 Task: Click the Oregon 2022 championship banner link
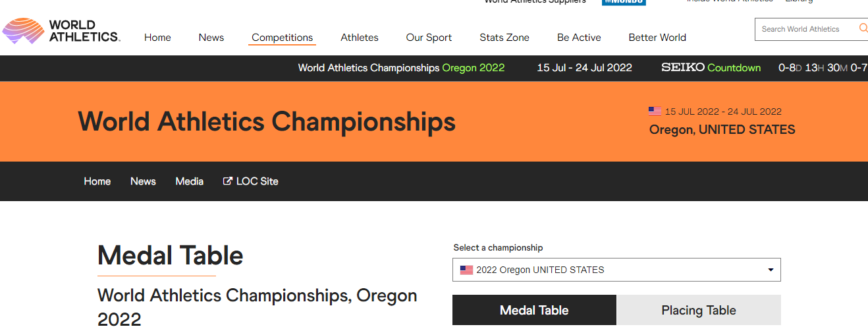[x=401, y=67]
